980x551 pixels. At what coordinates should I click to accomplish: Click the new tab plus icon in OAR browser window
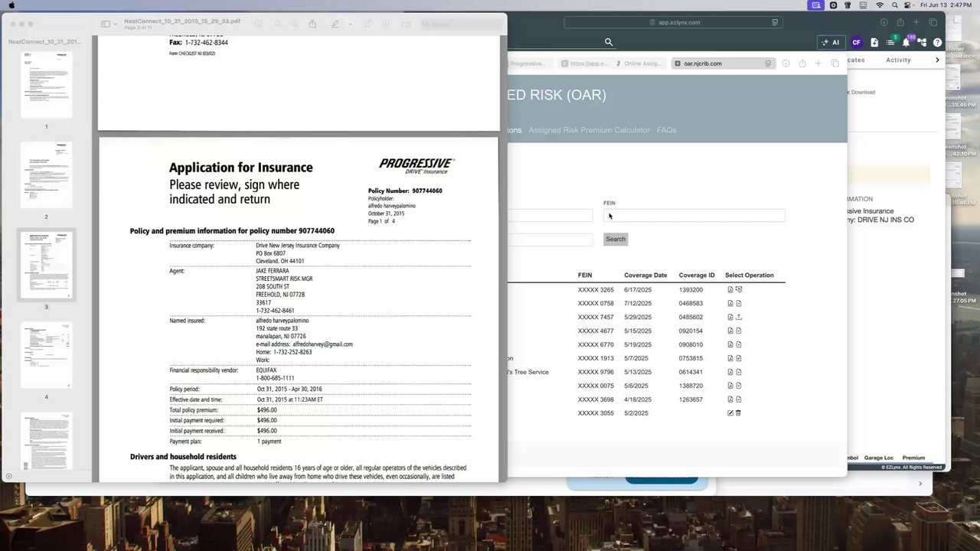(x=818, y=64)
